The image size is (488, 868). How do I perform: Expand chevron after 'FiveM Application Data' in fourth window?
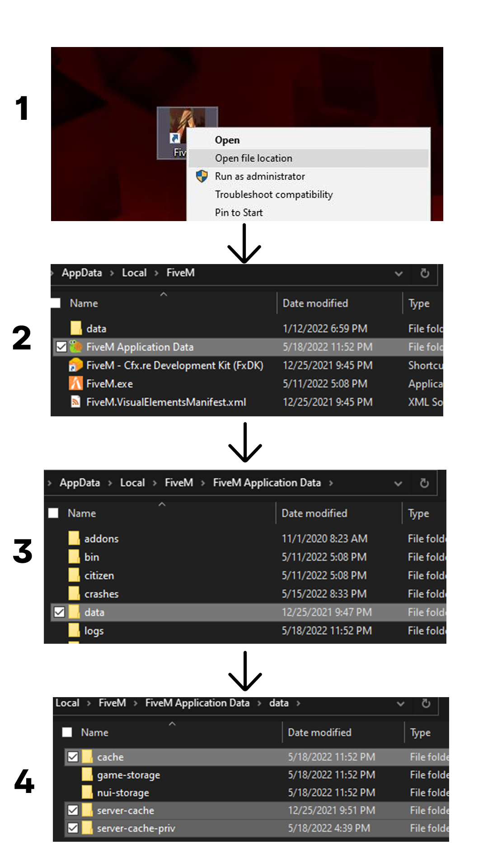point(259,703)
